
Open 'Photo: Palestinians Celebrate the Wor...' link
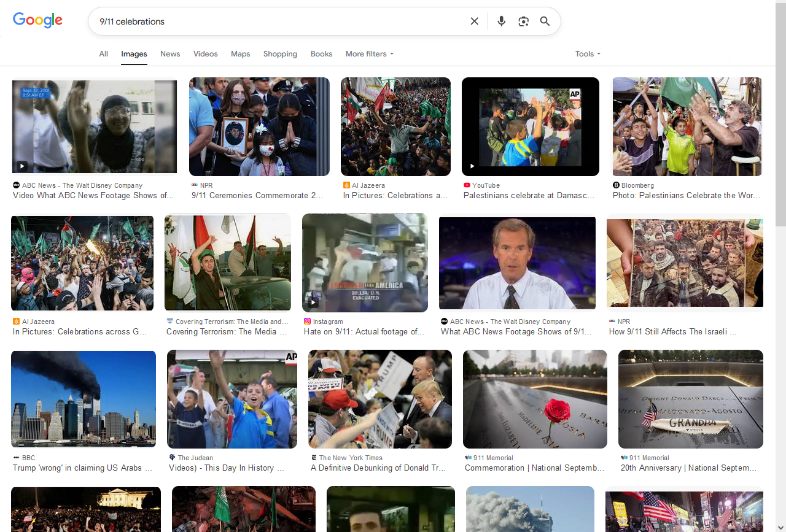(x=687, y=196)
